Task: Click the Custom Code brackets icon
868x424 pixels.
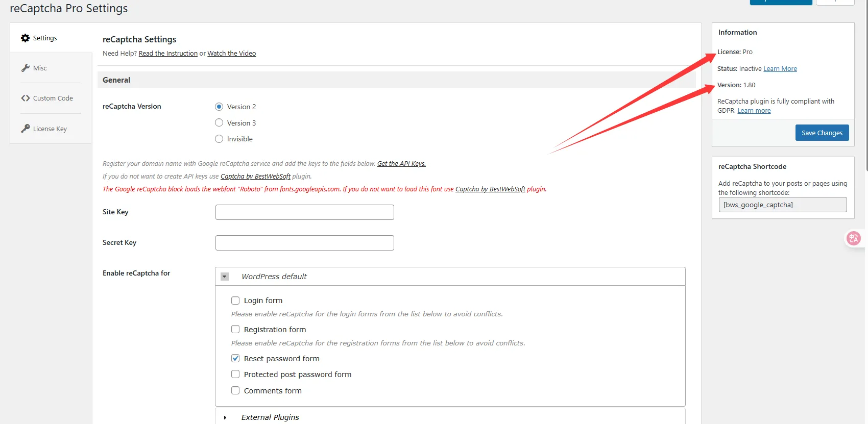Action: point(25,98)
